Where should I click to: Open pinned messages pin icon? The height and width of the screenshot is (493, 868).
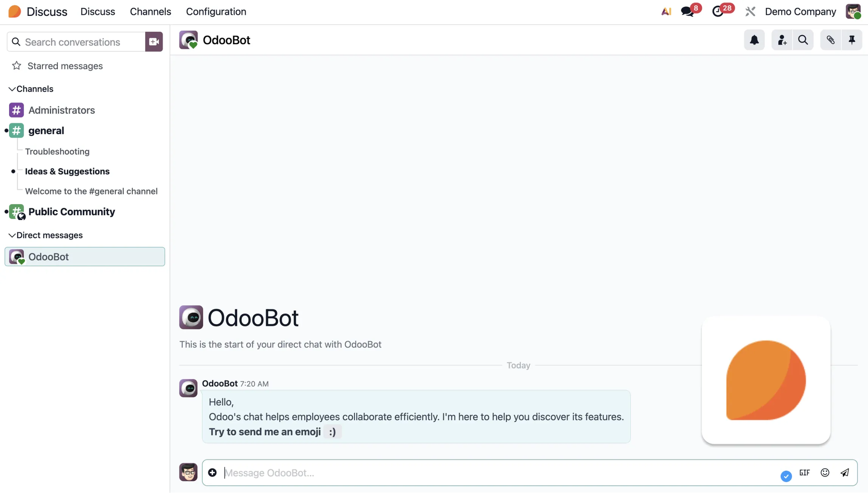(852, 40)
